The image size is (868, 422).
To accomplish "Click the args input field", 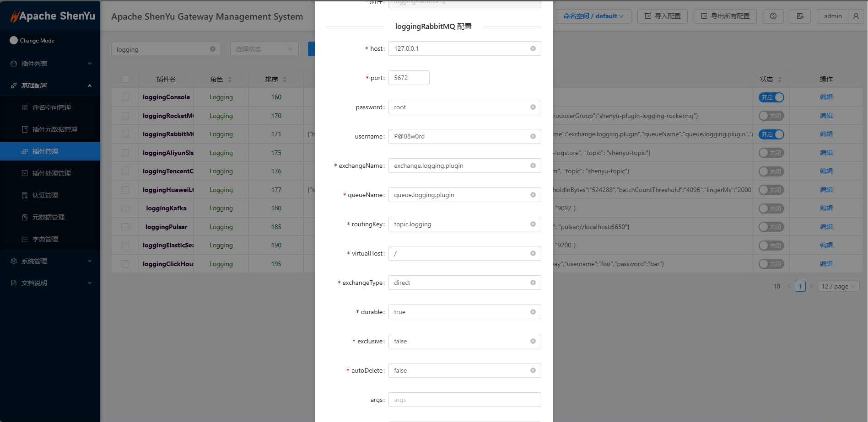I will [x=464, y=400].
